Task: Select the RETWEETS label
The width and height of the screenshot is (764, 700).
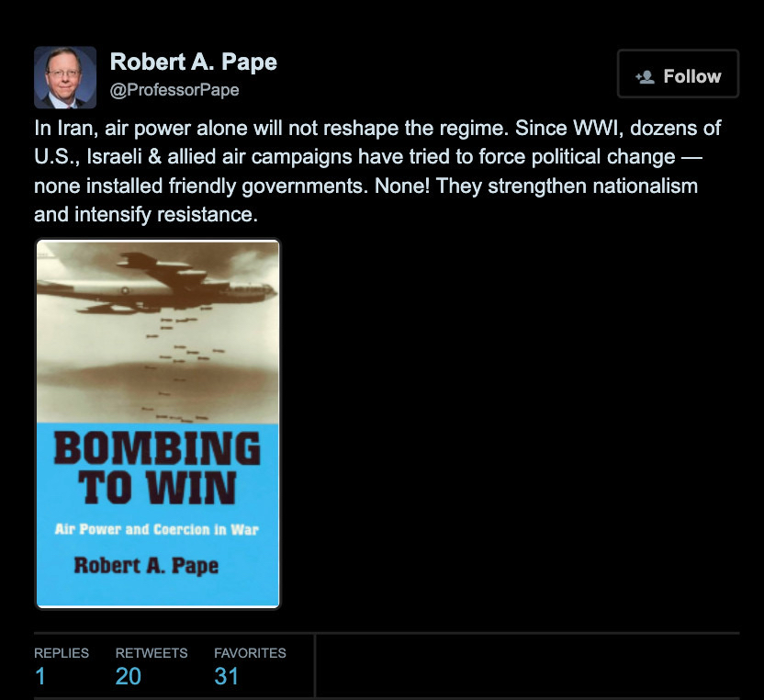Action: click(152, 653)
